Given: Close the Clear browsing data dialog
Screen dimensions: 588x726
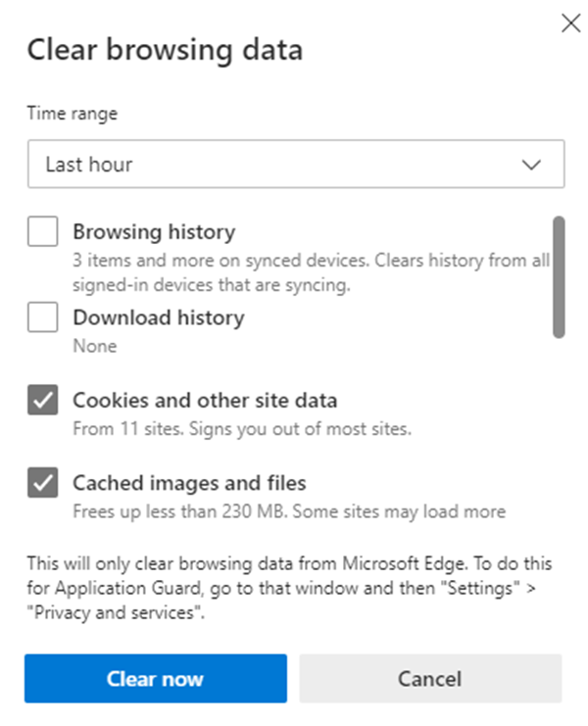Looking at the screenshot, I should [570, 24].
